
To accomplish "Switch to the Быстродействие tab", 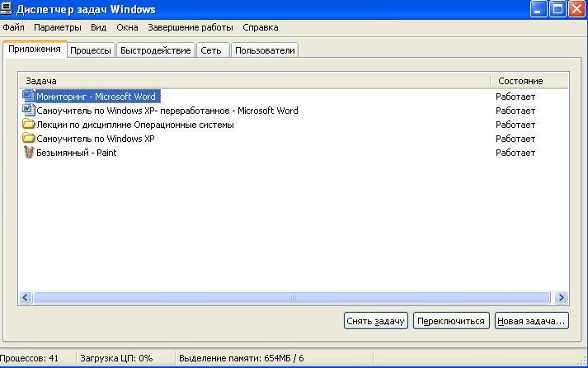I will click(x=156, y=50).
